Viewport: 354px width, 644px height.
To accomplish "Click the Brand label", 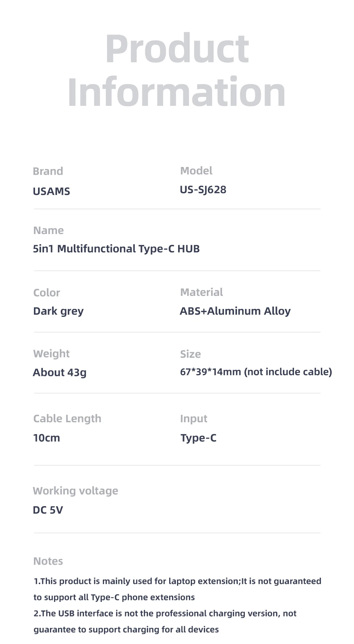I will (x=48, y=171).
